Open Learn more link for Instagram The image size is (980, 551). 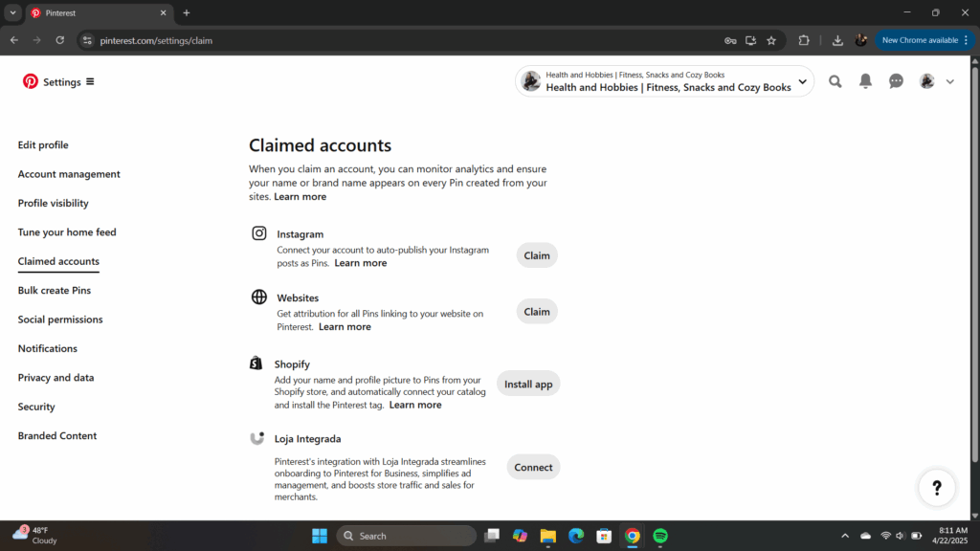[x=361, y=263]
